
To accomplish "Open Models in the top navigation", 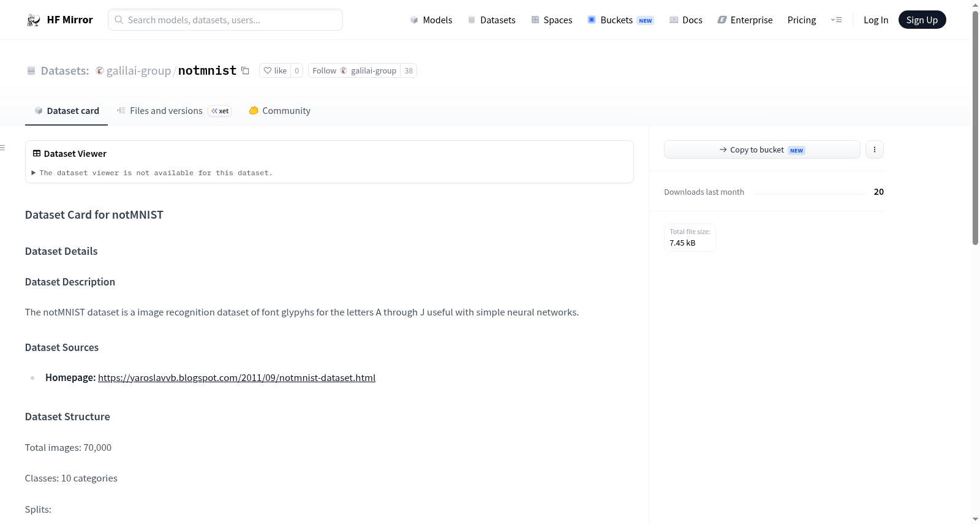I will (431, 20).
